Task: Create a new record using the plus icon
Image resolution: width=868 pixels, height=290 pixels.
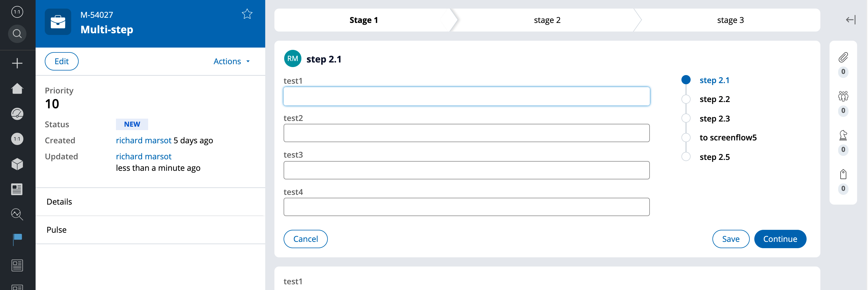Action: pyautogui.click(x=17, y=63)
